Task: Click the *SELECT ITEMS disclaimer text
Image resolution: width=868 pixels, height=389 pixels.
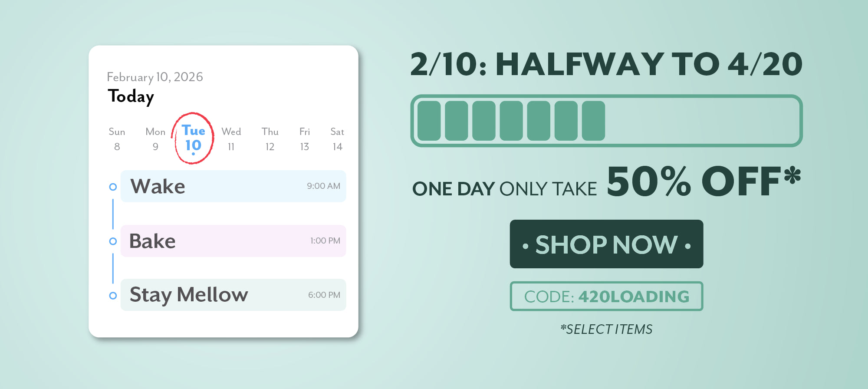Action: pos(606,329)
